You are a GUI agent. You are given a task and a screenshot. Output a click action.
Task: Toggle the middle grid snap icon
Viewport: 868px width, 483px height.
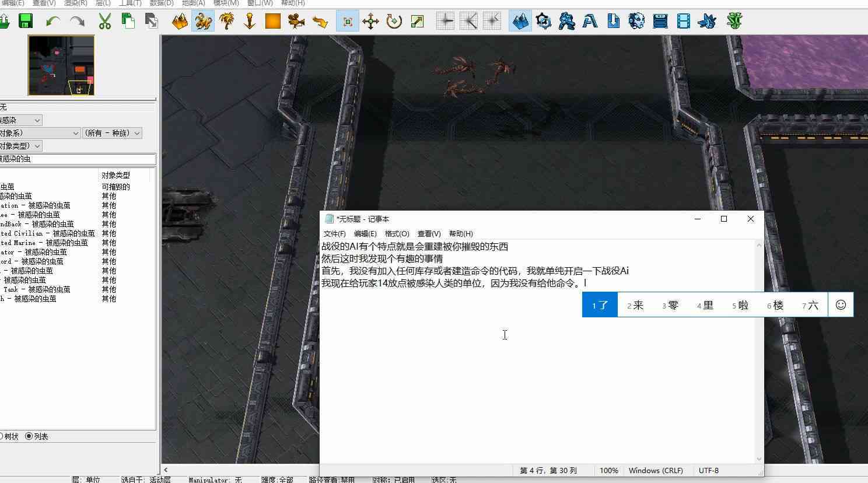coord(468,22)
